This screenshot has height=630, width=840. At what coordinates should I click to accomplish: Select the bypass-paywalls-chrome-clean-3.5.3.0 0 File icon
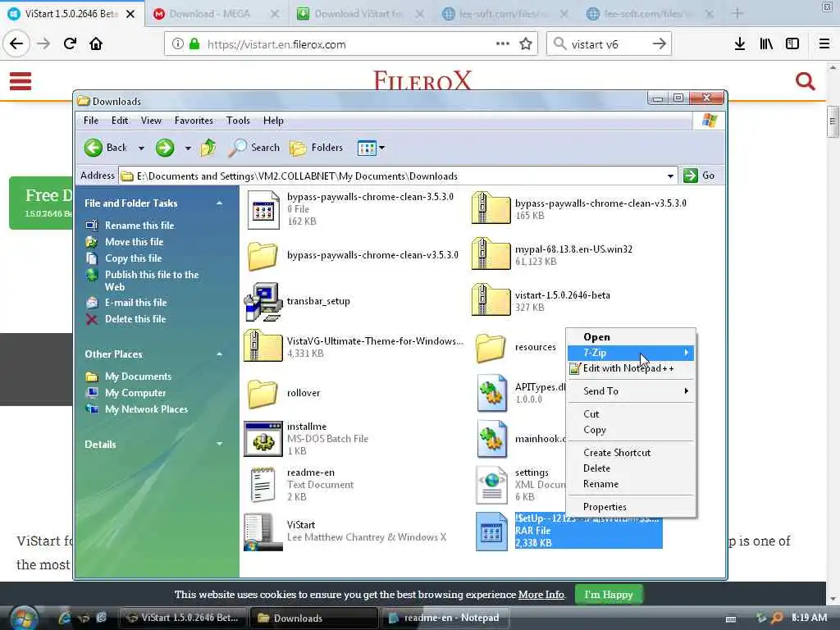tap(263, 209)
